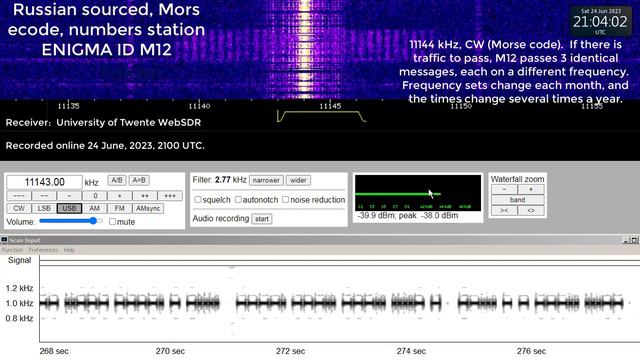Start the audio recording
Image resolution: width=640 pixels, height=360 pixels.
coord(262,219)
